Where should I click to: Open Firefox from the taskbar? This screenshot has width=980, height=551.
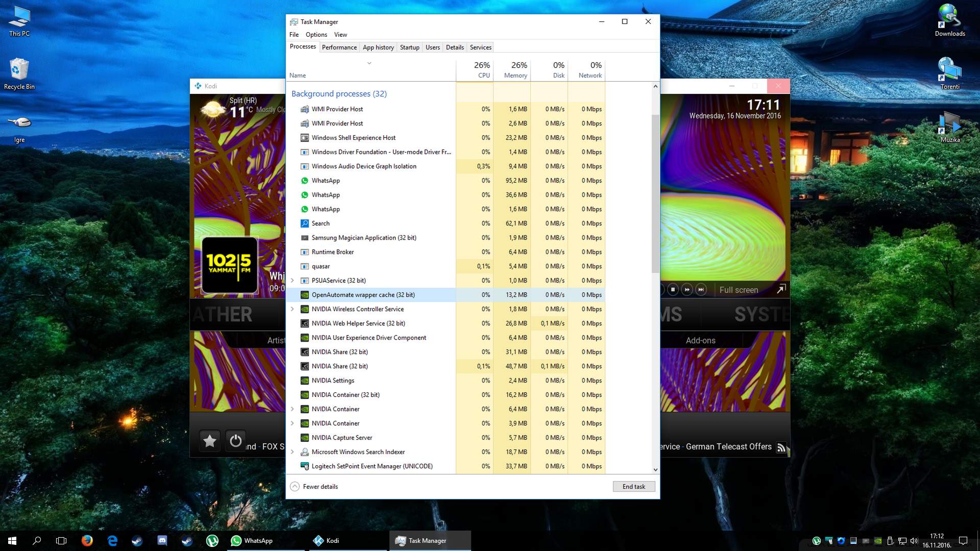click(87, 540)
